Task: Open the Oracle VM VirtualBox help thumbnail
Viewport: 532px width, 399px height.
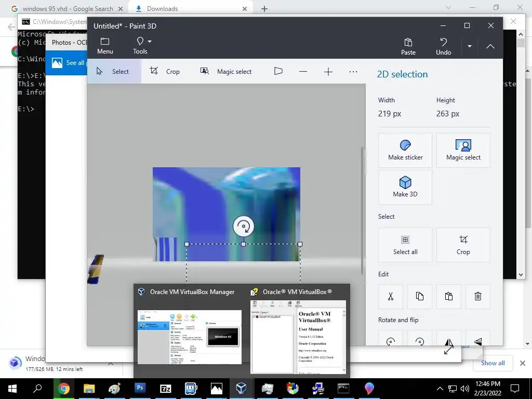Action: pyautogui.click(x=298, y=337)
